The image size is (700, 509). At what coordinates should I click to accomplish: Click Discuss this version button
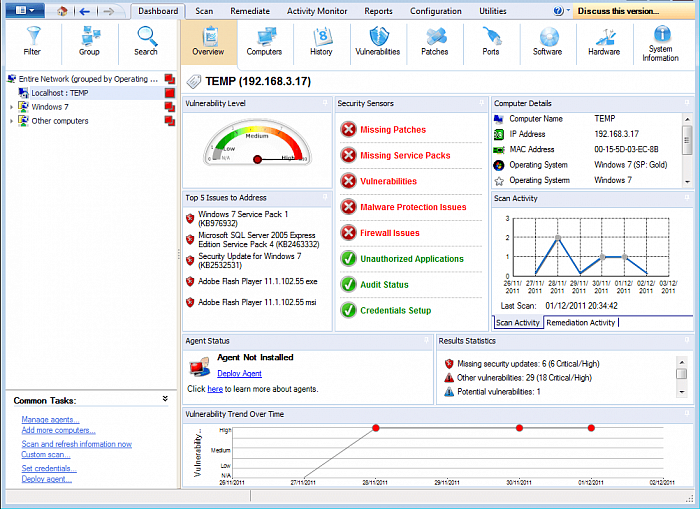click(633, 11)
